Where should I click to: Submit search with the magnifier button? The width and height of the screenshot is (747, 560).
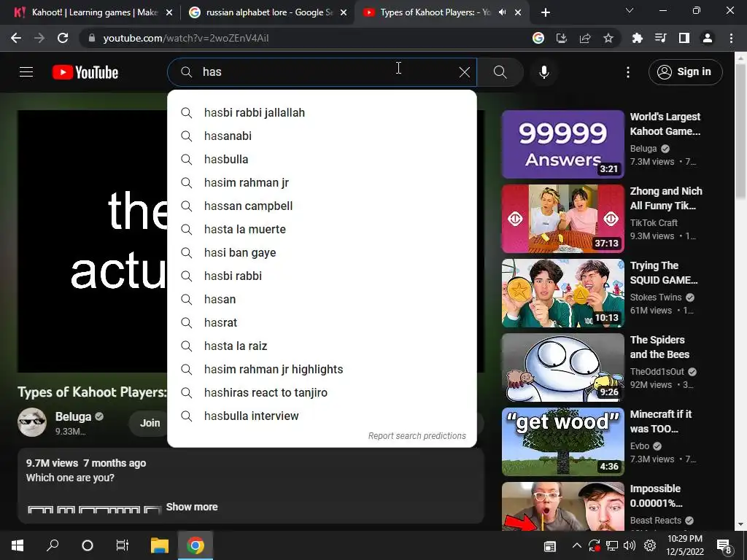[x=500, y=72]
